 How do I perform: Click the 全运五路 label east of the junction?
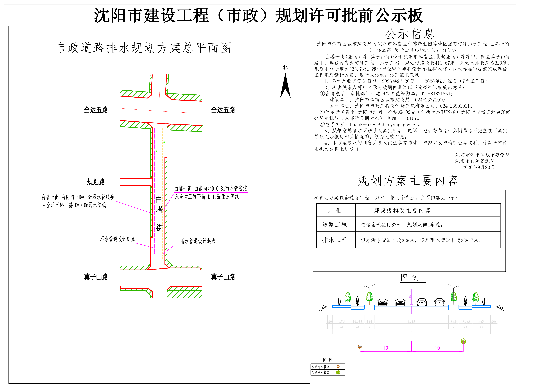coord(223,110)
